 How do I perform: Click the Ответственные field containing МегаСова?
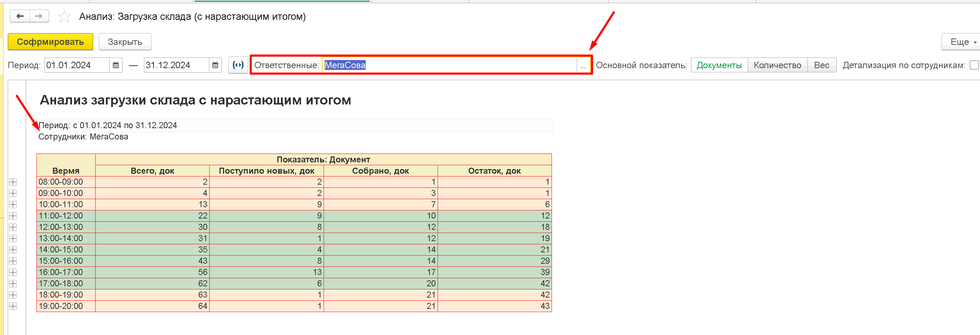point(449,65)
